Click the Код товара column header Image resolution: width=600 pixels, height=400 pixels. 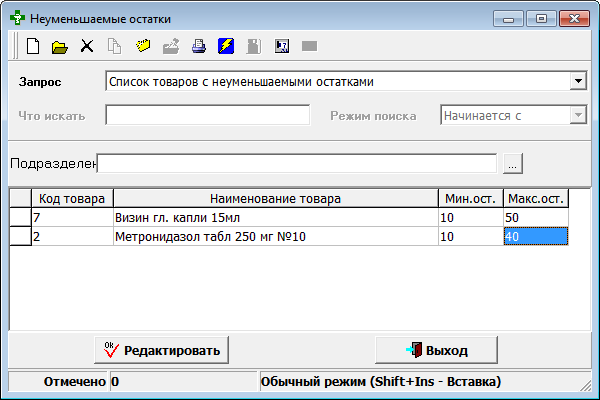click(x=72, y=199)
